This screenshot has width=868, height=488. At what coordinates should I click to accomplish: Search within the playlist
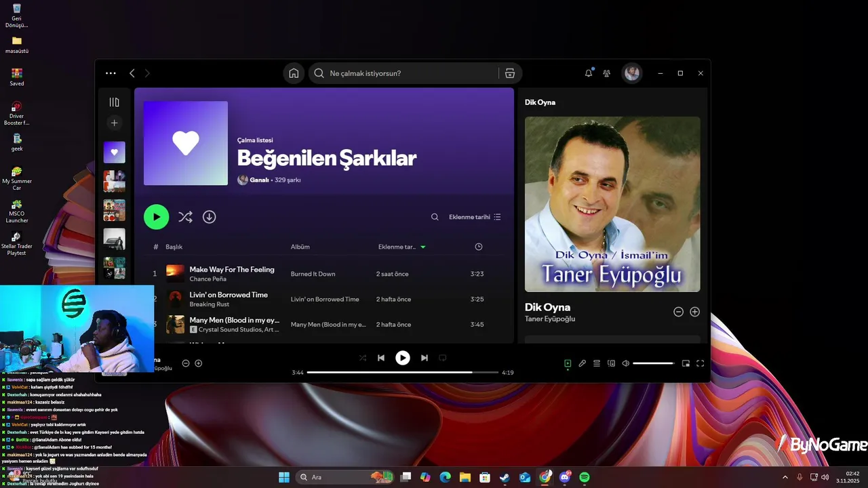point(435,217)
